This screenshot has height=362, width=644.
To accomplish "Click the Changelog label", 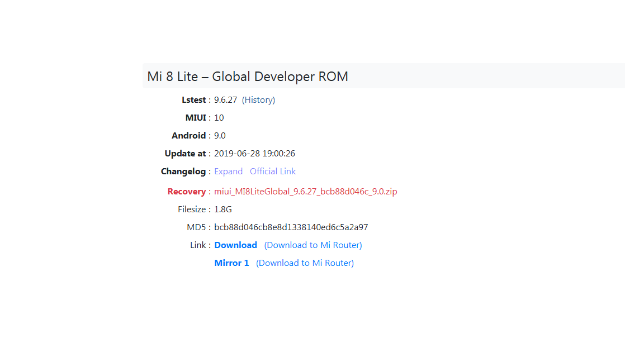I will [183, 171].
